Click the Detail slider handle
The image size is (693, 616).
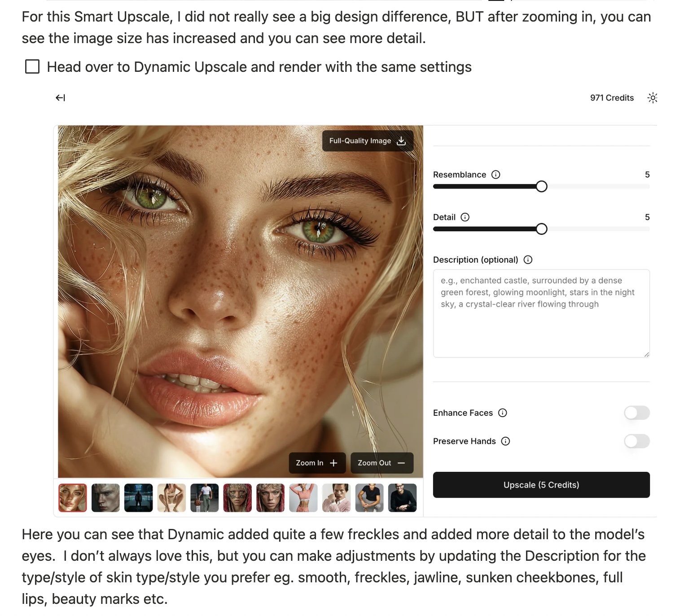[x=542, y=229]
